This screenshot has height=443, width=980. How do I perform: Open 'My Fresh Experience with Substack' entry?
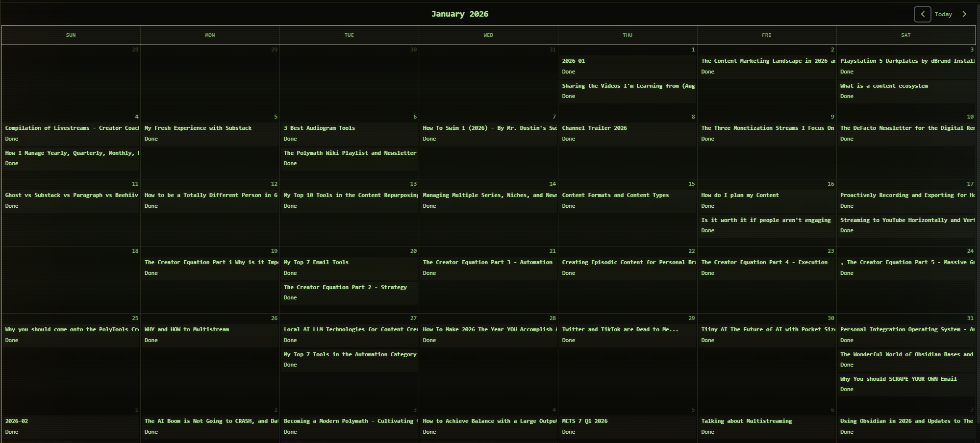click(198, 128)
